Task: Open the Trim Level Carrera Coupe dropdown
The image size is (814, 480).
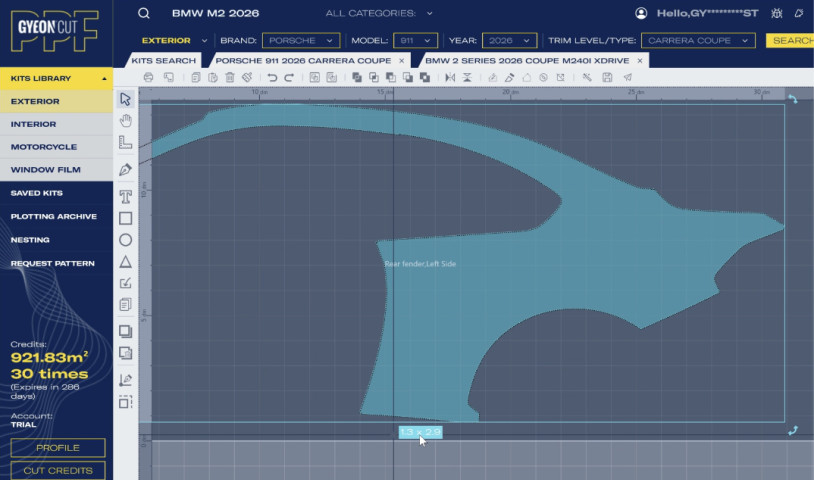Action: (x=698, y=40)
